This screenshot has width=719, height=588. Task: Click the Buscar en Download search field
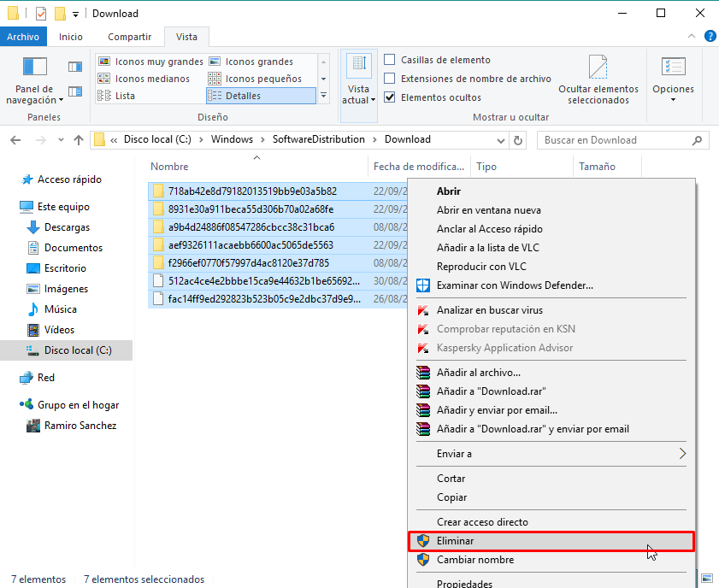point(616,140)
